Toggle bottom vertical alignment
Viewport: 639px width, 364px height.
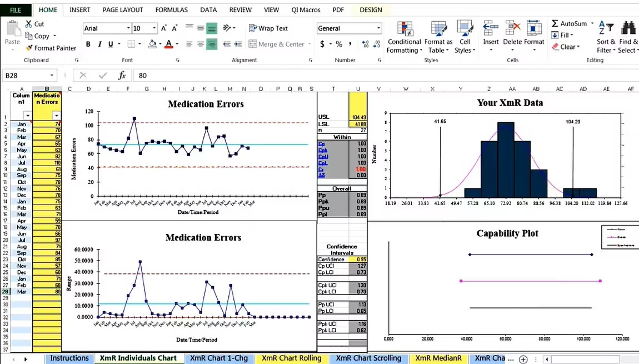click(x=212, y=28)
